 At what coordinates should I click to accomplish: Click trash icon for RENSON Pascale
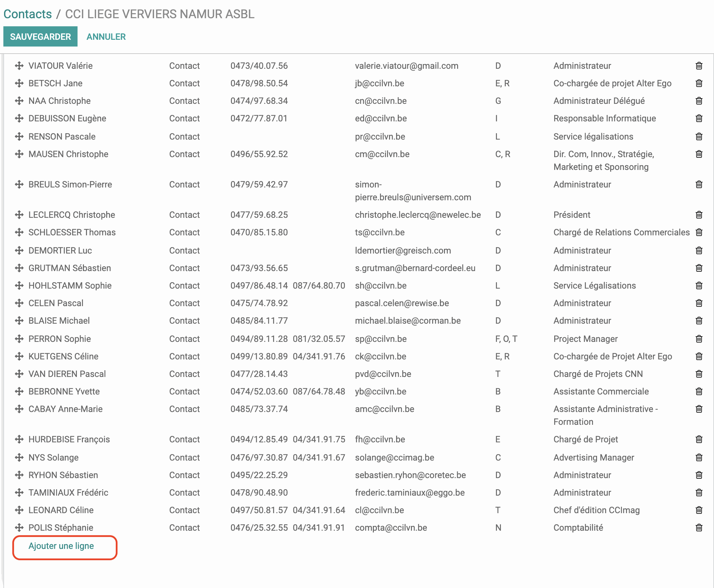pos(699,137)
